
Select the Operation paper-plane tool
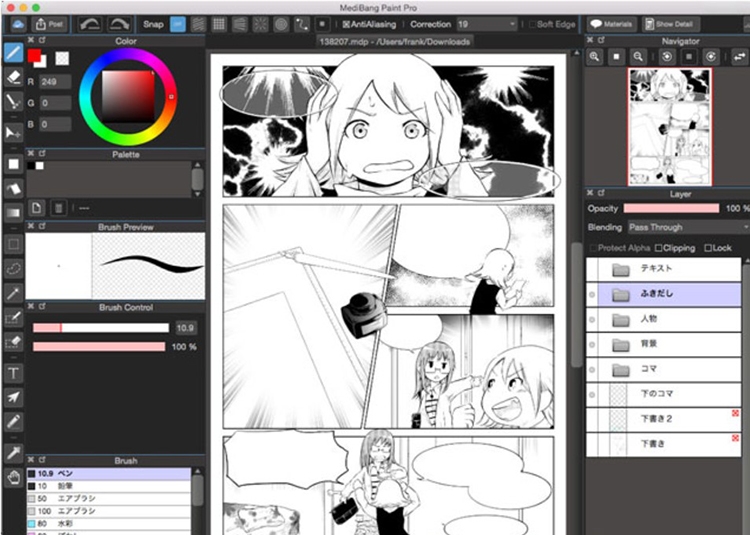13,397
